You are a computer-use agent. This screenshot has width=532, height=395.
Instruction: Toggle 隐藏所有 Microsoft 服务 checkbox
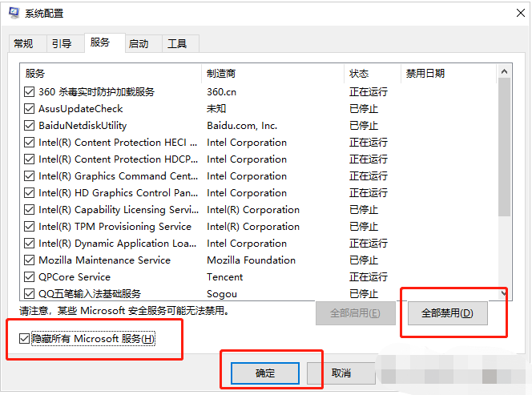(24, 338)
